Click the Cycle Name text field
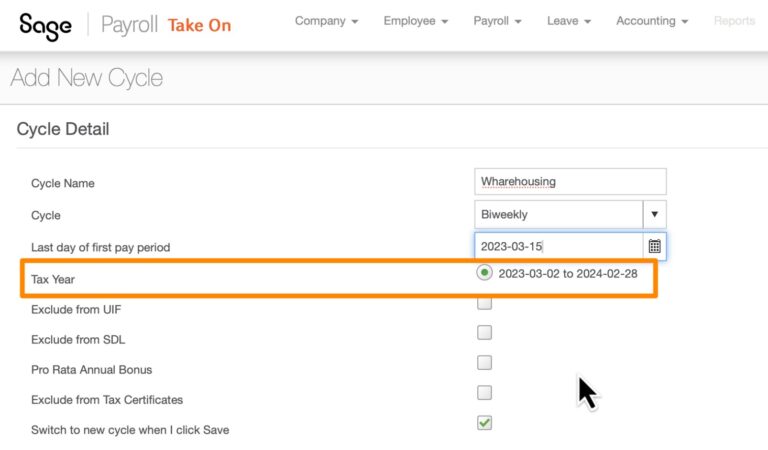Image resolution: width=768 pixels, height=450 pixels. pyautogui.click(x=570, y=182)
